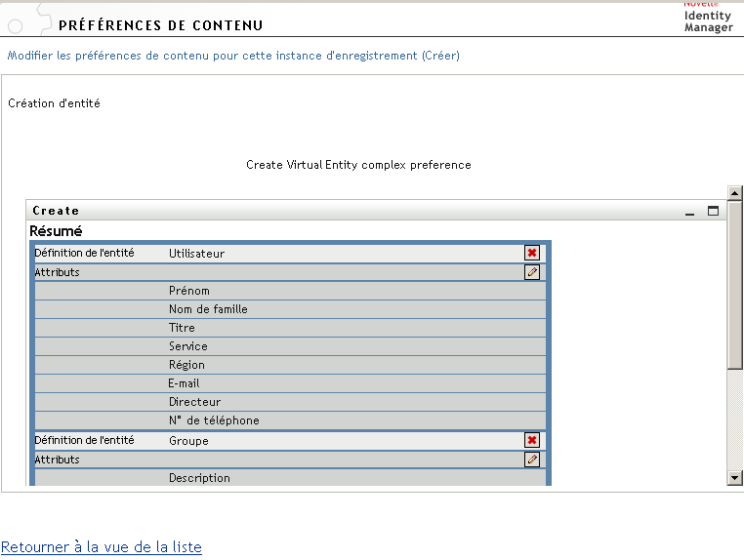Viewport: 744px width, 560px height.
Task: Remove the Groupe entity definition
Action: coord(532,440)
